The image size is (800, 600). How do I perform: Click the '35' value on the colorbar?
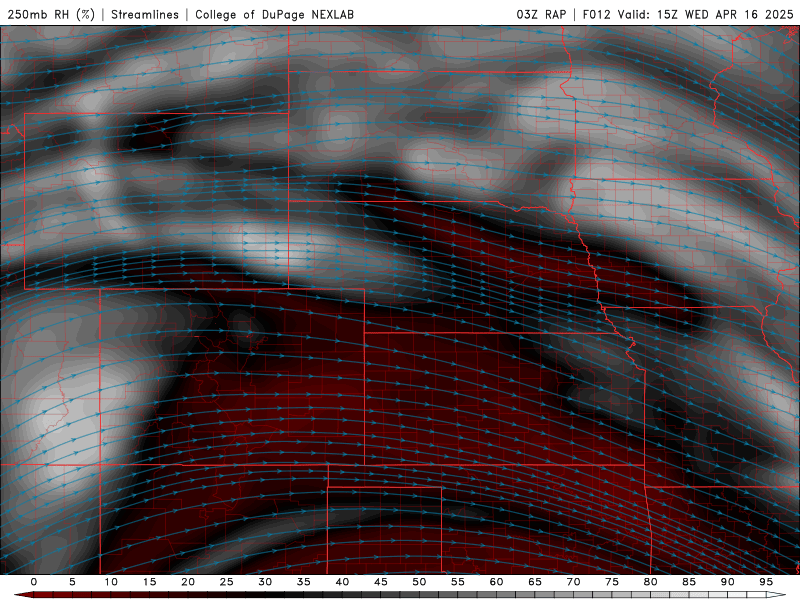click(304, 582)
